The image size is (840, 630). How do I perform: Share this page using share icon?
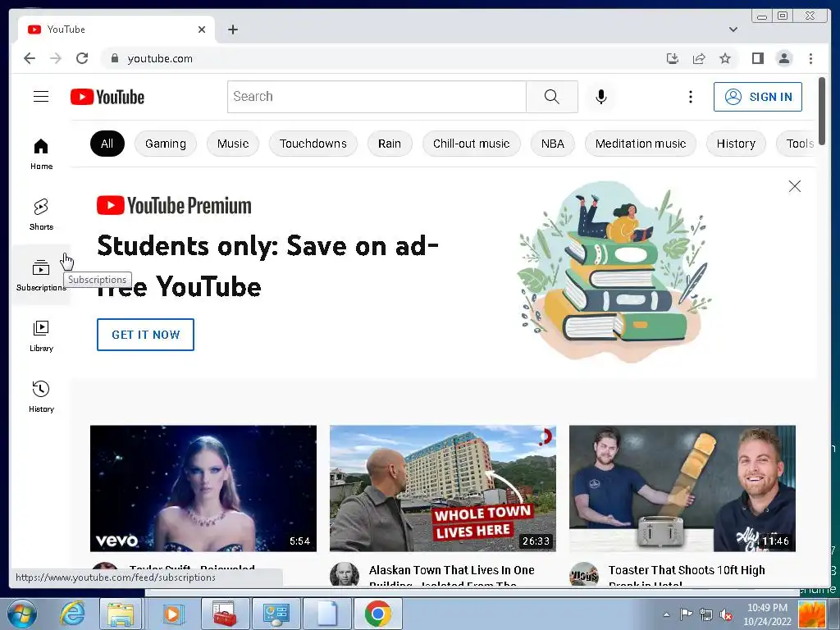(699, 58)
